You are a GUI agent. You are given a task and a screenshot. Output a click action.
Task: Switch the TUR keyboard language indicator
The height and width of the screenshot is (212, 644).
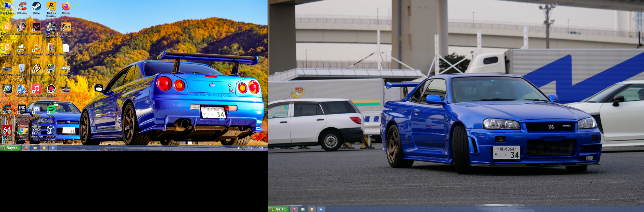(250, 148)
